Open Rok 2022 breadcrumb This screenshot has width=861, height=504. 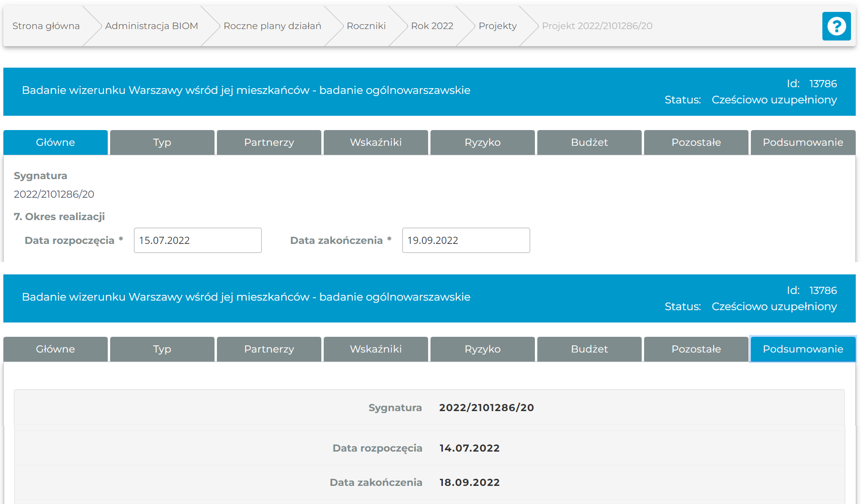(x=432, y=26)
